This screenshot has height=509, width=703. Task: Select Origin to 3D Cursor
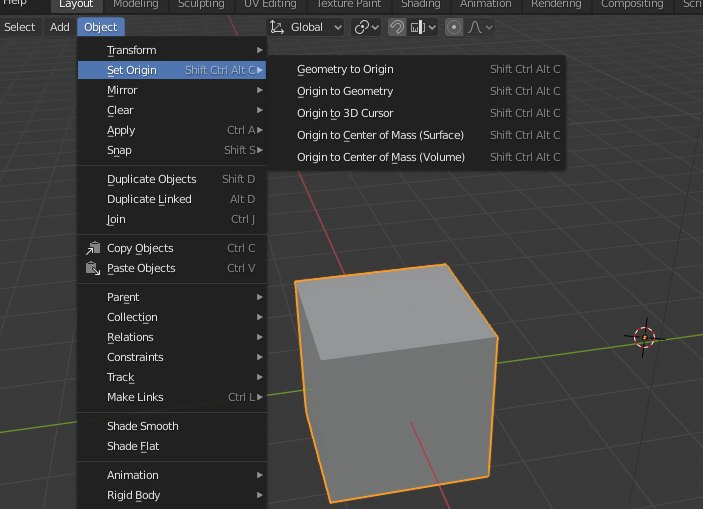[417, 113]
